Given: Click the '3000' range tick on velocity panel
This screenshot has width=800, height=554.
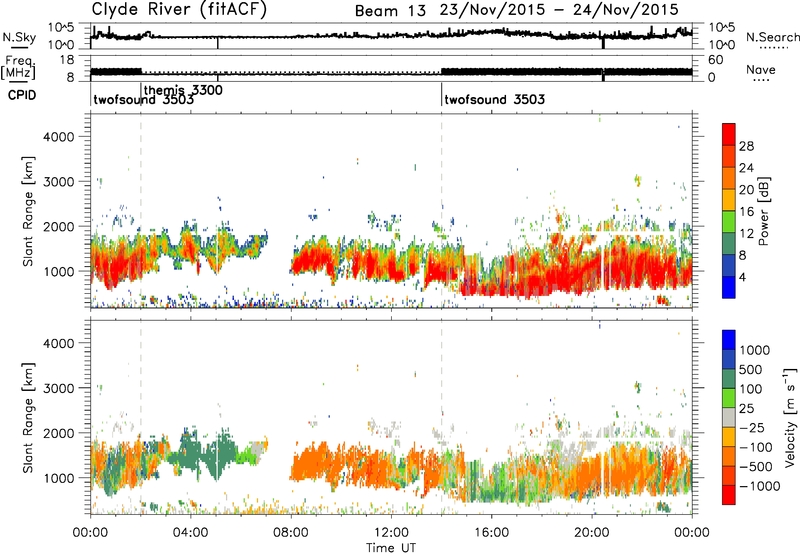Looking at the screenshot, I should point(59,388).
